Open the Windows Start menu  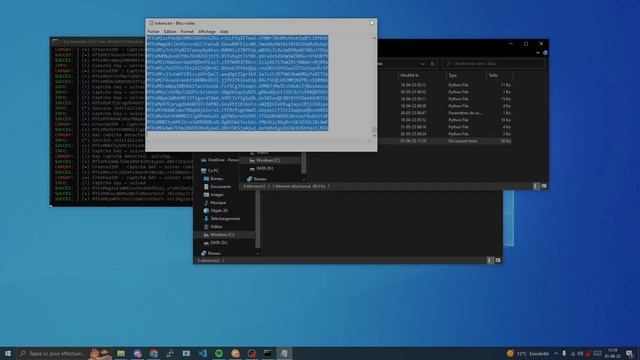(x=8, y=353)
